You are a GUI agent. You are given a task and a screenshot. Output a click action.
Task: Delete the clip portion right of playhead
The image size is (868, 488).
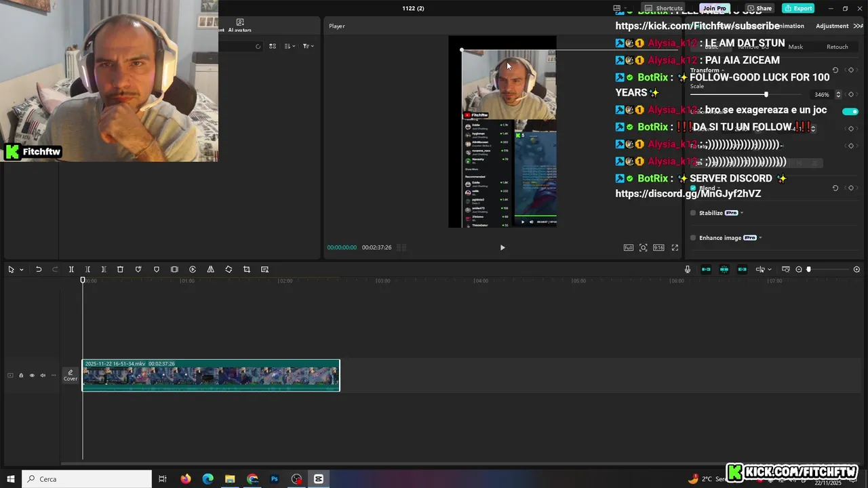(x=104, y=269)
